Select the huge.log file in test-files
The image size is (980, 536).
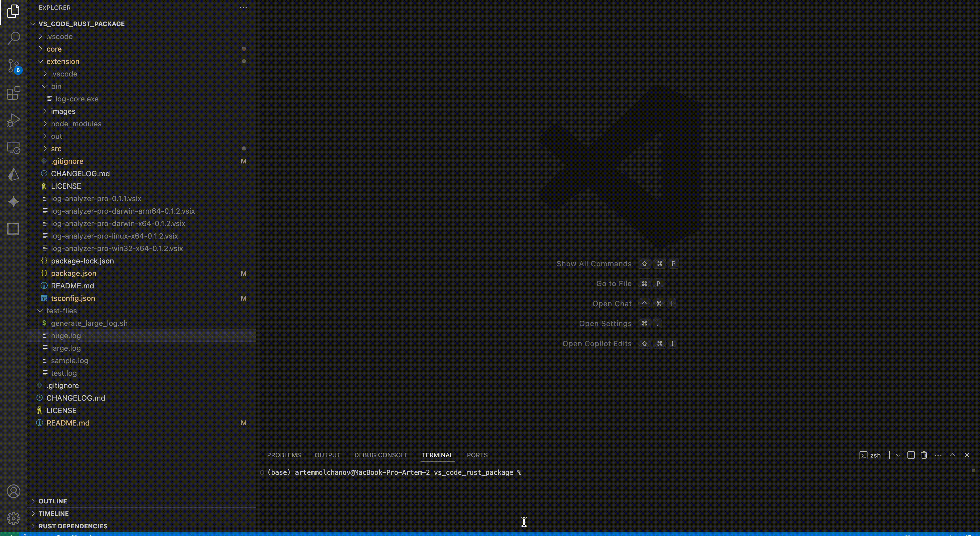(x=66, y=336)
